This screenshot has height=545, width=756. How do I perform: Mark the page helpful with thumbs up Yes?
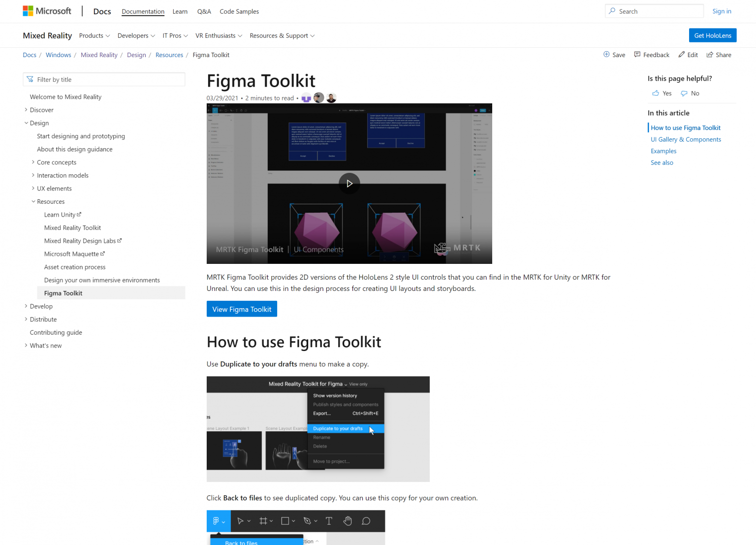(x=661, y=93)
